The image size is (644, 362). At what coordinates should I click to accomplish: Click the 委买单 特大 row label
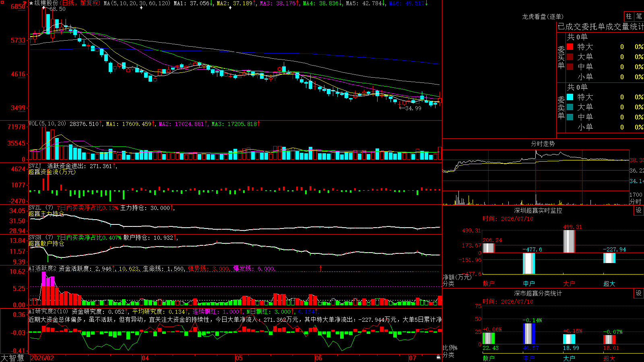585,47
